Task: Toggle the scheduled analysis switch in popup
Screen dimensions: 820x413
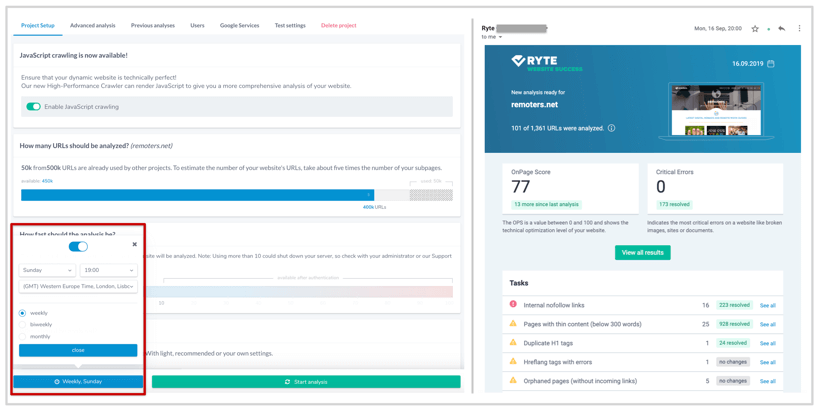Action: (x=78, y=247)
